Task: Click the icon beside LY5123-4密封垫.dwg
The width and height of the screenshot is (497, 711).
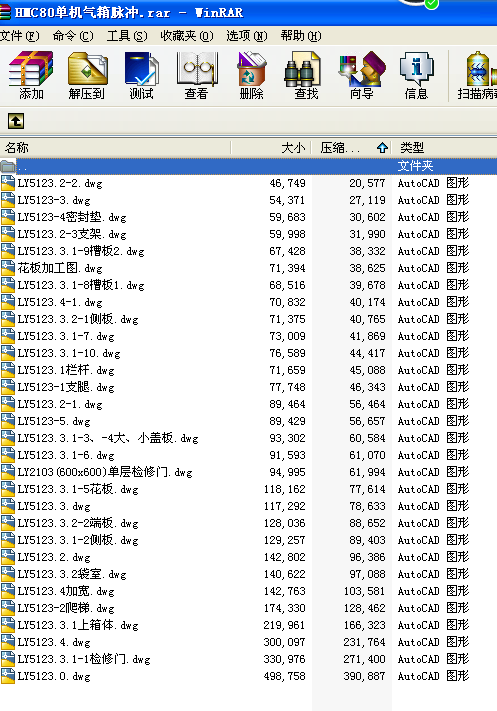Action: click(x=8, y=217)
